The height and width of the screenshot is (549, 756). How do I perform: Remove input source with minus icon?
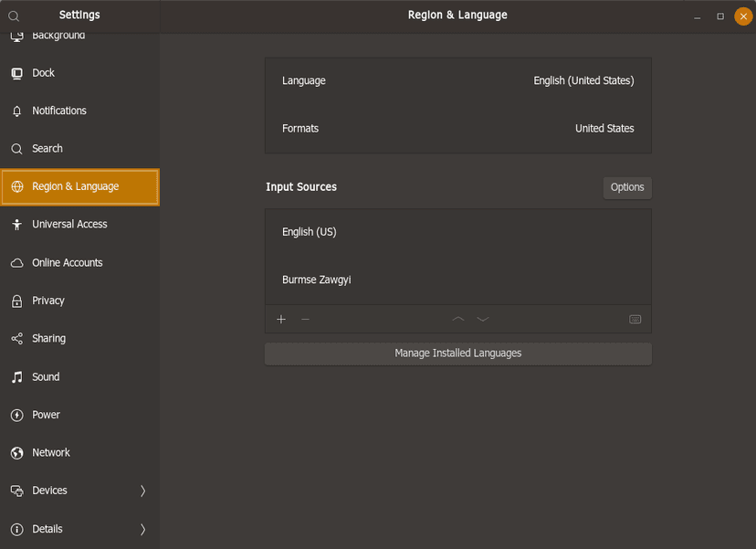pos(305,320)
